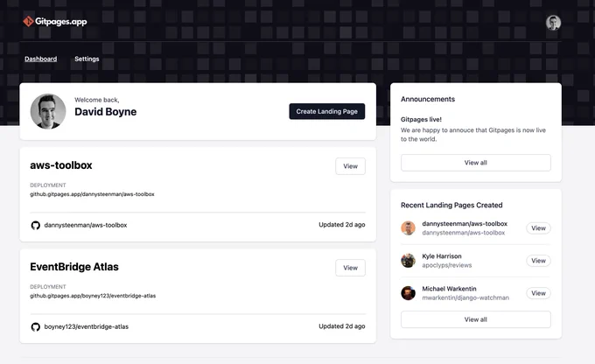Click View all under Recent Landing Pages Created
The image size is (595, 364).
(x=475, y=319)
